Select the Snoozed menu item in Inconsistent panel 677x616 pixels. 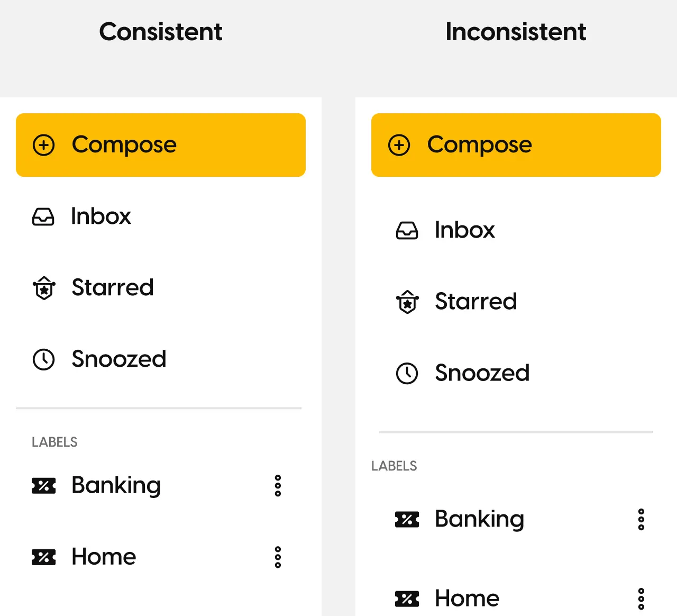coord(482,373)
